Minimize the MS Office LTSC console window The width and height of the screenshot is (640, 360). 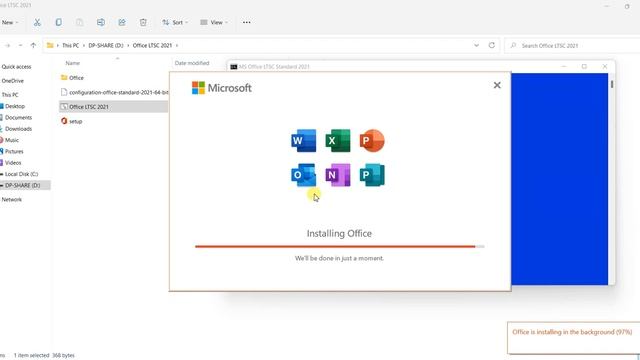(564, 67)
